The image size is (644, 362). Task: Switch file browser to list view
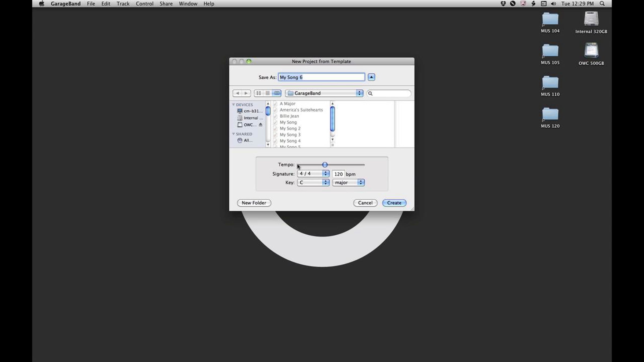(268, 93)
